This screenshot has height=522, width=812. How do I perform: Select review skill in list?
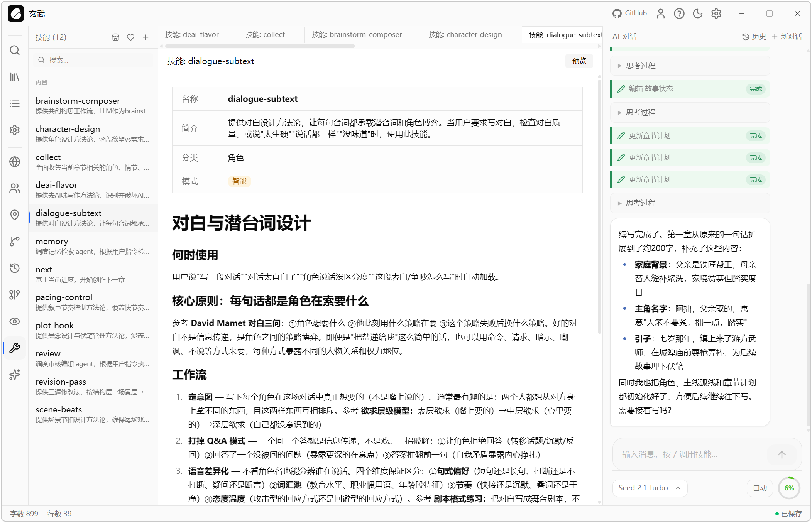93,358
